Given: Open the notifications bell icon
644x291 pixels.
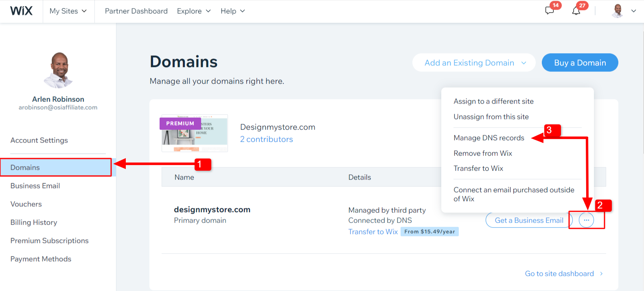Looking at the screenshot, I should [x=576, y=11].
